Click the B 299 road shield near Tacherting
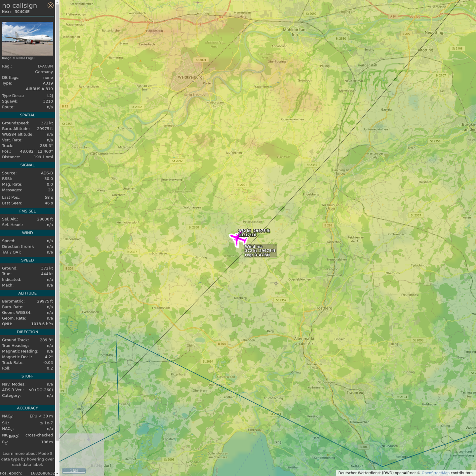 [x=328, y=225]
